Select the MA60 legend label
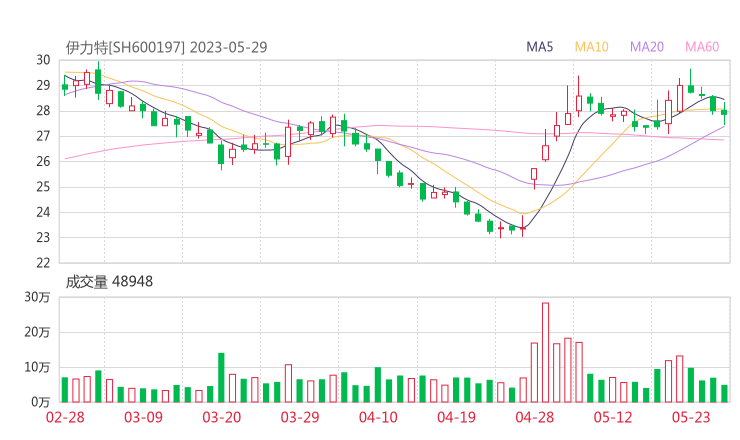 (702, 47)
